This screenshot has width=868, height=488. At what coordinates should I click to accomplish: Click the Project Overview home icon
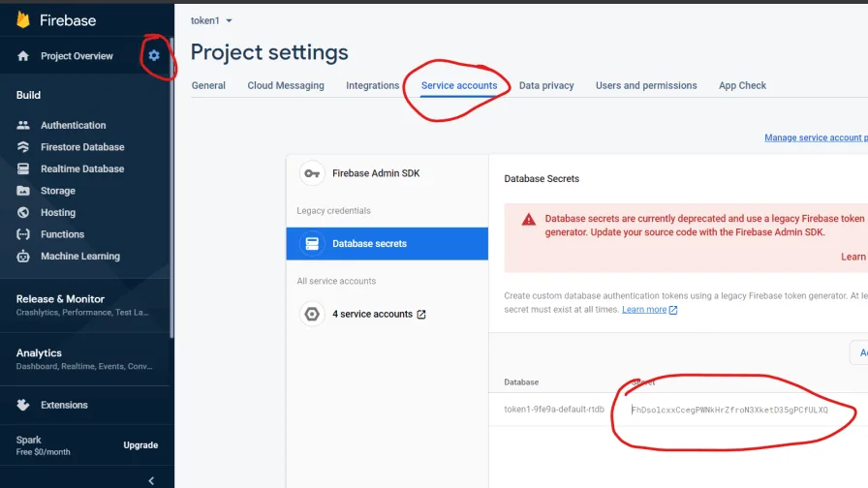(x=22, y=56)
